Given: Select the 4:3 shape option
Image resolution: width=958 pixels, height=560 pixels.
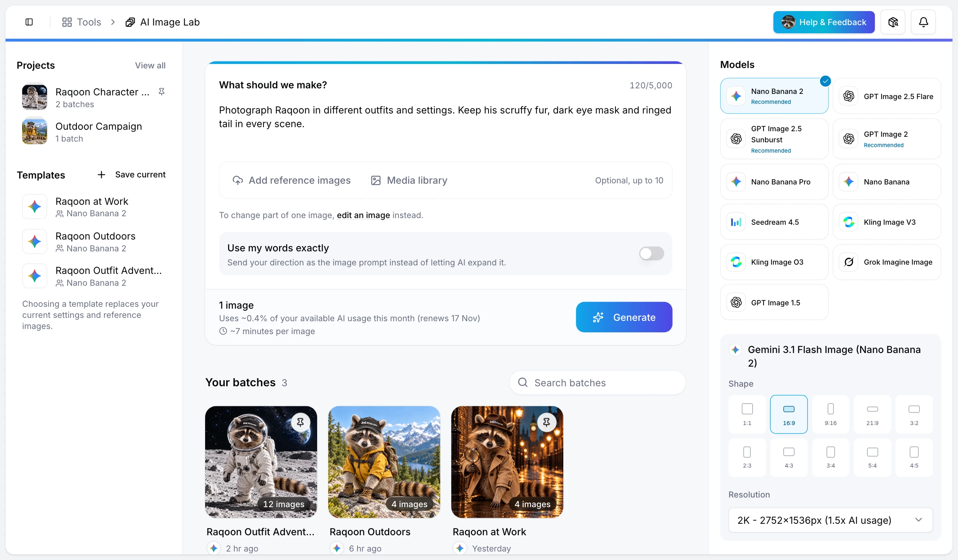Looking at the screenshot, I should pos(788,457).
